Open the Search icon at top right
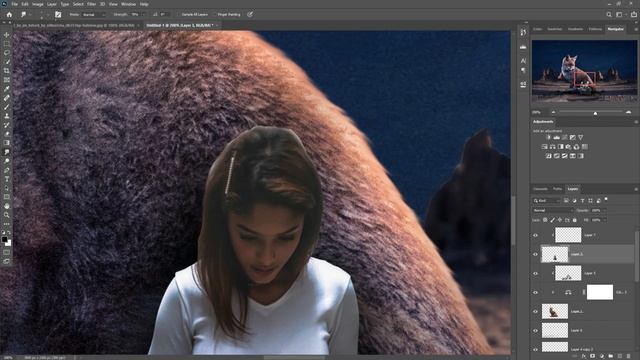The height and width of the screenshot is (360, 640). coord(609,14)
